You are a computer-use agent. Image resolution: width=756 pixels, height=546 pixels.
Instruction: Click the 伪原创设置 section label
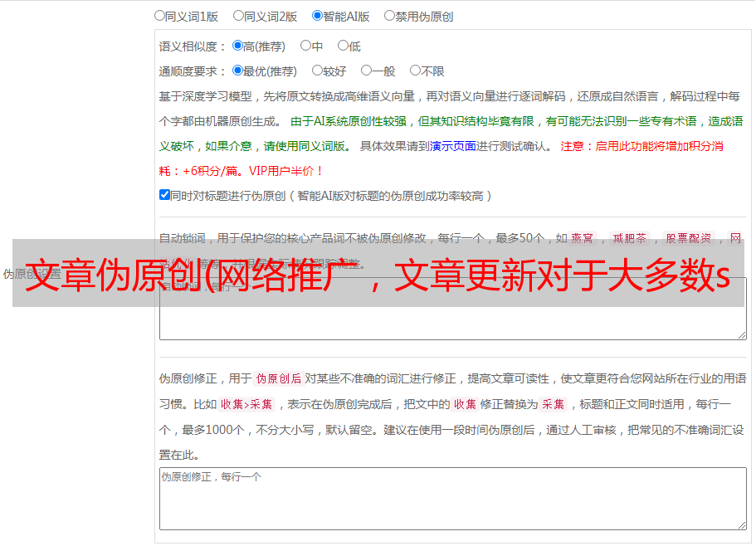(32, 274)
